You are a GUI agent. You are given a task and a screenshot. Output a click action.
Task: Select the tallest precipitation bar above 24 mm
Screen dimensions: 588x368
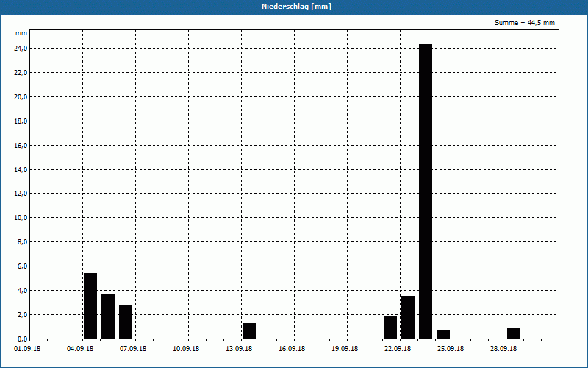426,191
